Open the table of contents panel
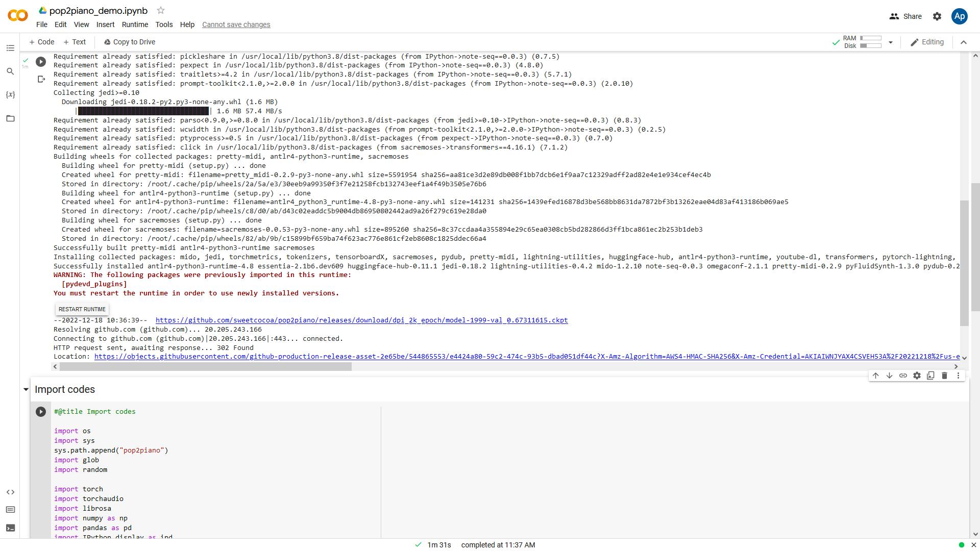 (x=10, y=48)
